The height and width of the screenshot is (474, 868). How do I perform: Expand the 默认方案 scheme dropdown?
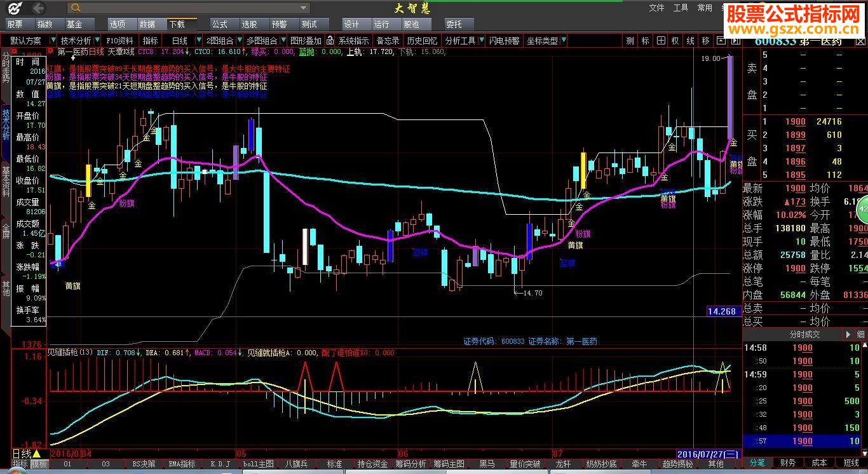click(53, 41)
